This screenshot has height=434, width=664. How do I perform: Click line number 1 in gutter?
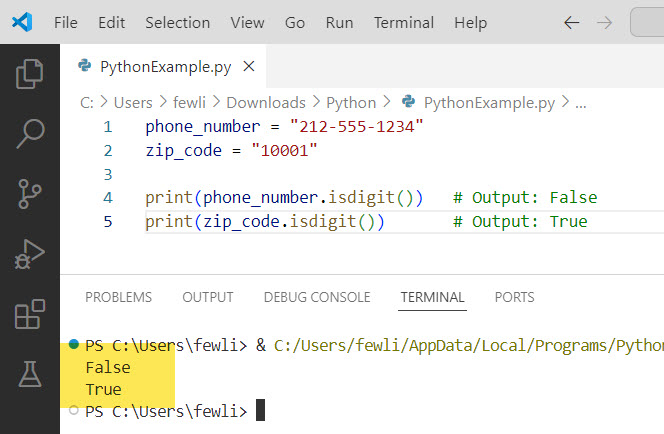[x=108, y=127]
